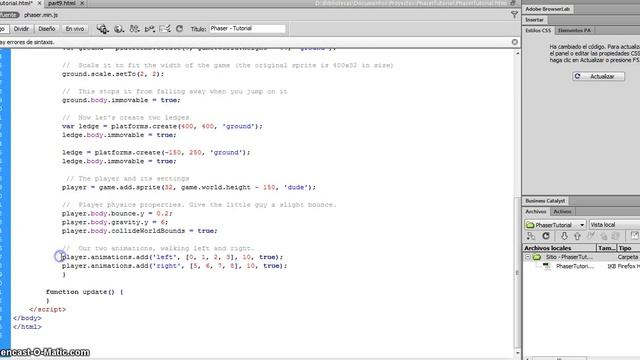Image resolution: width=640 pixels, height=360 pixels.
Task: Click the check in files lock icon
Action: [604, 236]
